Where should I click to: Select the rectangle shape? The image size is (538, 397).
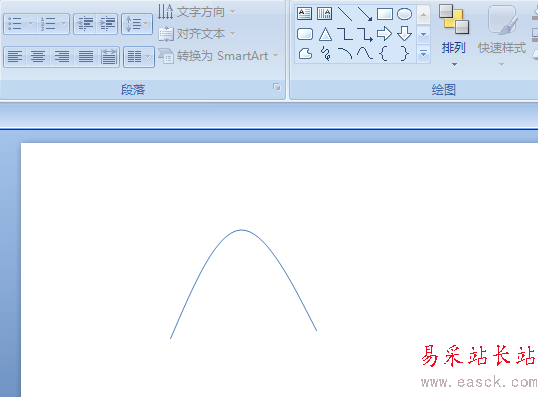point(385,14)
